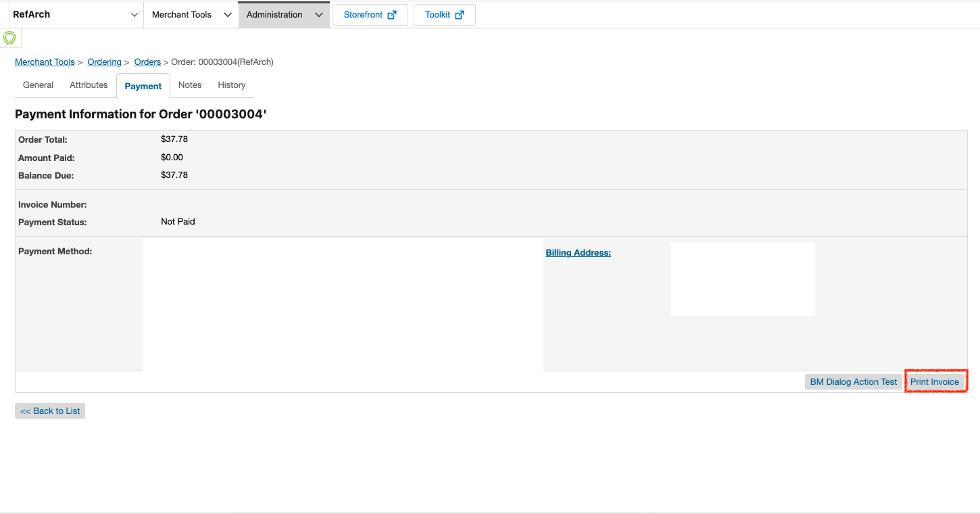The height and width of the screenshot is (514, 980).
Task: Click the Payment Method label
Action: pyautogui.click(x=55, y=252)
